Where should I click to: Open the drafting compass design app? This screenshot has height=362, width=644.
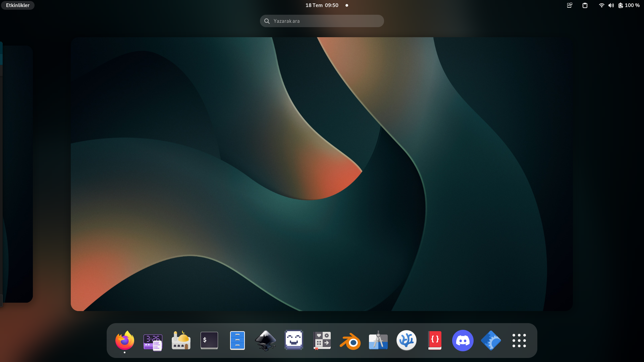click(x=378, y=341)
